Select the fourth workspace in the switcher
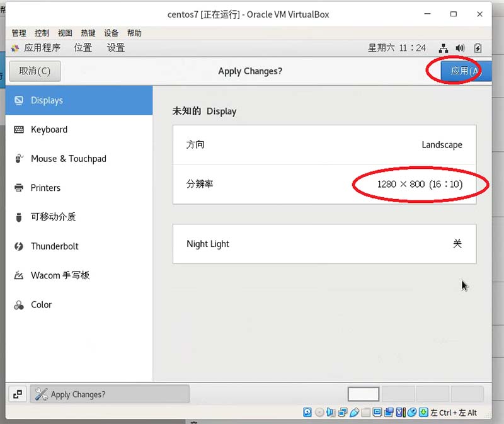The image size is (504, 424). pos(467,394)
